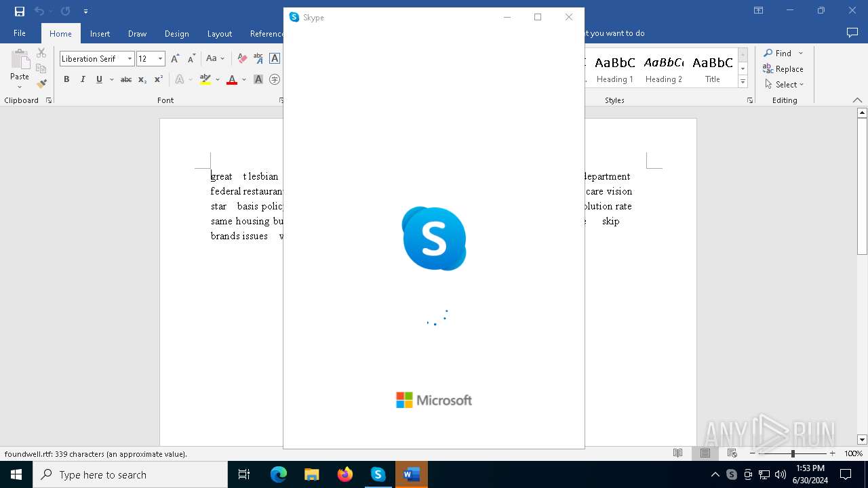Click Skype tray icon in system tray

(x=732, y=474)
